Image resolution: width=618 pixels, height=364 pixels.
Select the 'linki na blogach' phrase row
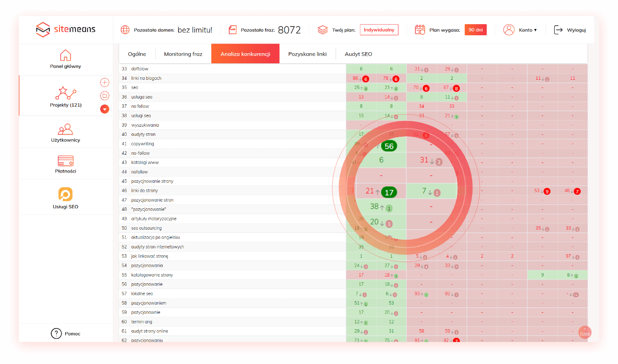coord(147,78)
